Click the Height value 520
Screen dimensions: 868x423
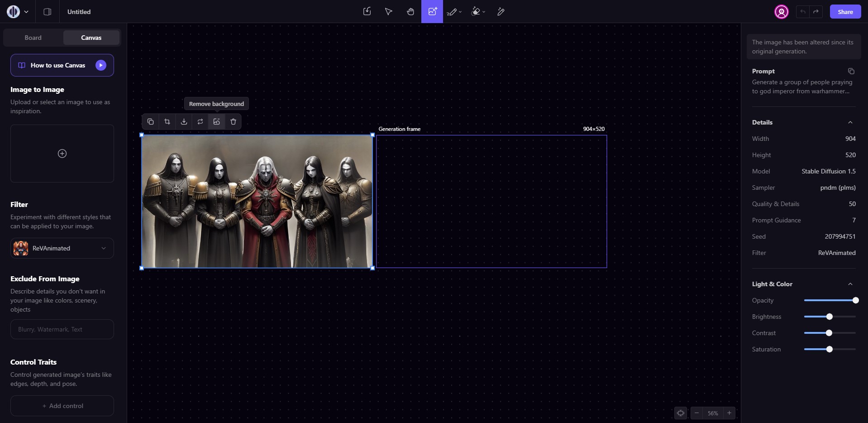850,155
